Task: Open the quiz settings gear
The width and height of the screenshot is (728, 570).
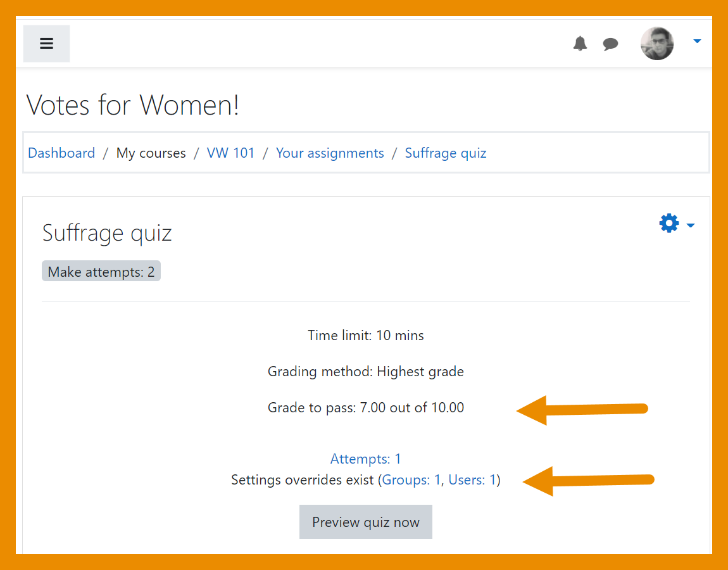Action: coord(668,223)
